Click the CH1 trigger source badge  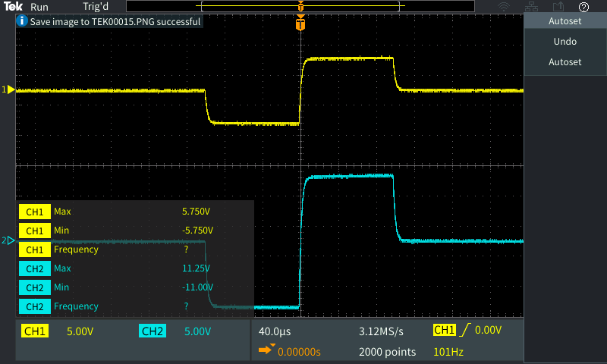[445, 330]
